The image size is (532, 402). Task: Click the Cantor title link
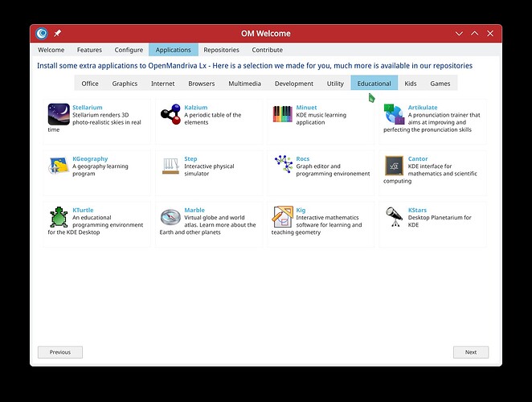coord(418,158)
